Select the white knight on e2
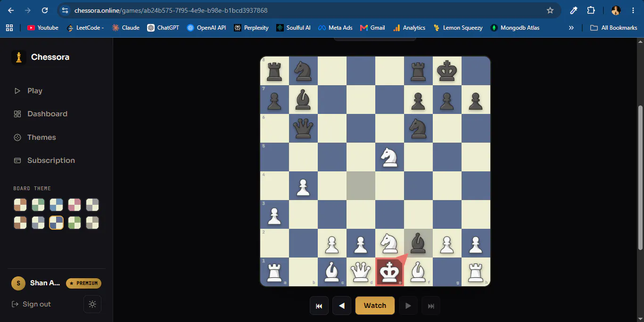This screenshot has width=644, height=322. (389, 243)
